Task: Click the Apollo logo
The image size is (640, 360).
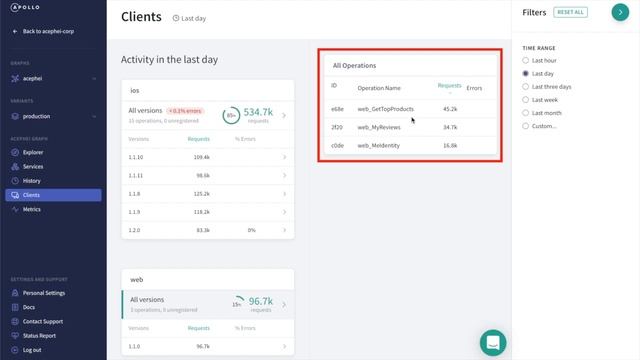Action: pos(25,7)
